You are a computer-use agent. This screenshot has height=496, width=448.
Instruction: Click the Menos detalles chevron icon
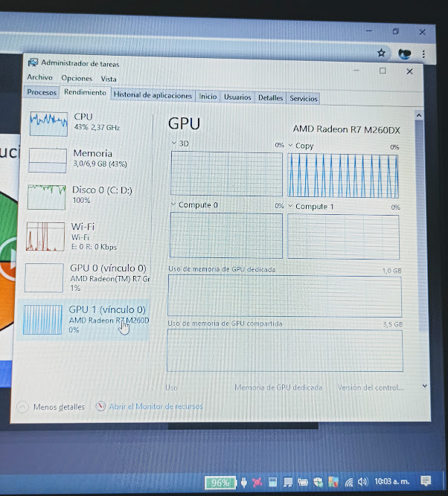pos(22,407)
